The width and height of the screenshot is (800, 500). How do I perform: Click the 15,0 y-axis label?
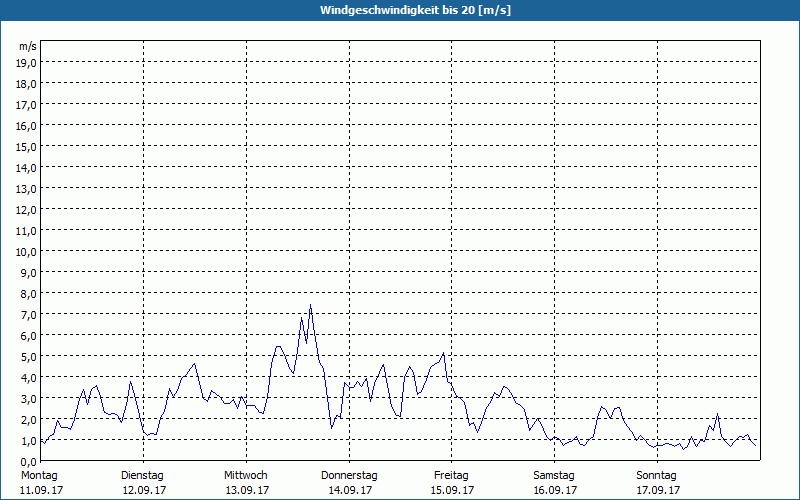(x=27, y=146)
